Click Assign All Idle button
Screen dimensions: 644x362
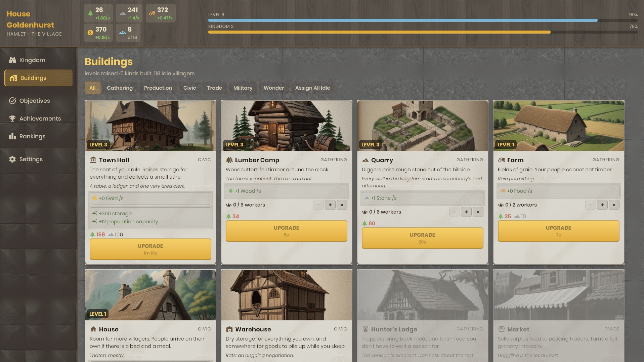(312, 88)
